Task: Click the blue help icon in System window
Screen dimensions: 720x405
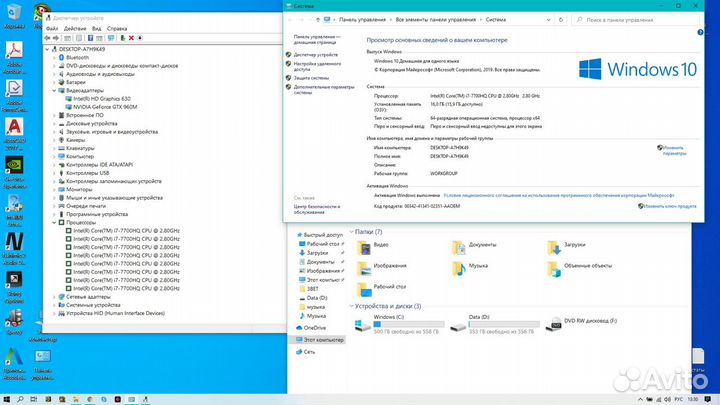Action: click(700, 32)
